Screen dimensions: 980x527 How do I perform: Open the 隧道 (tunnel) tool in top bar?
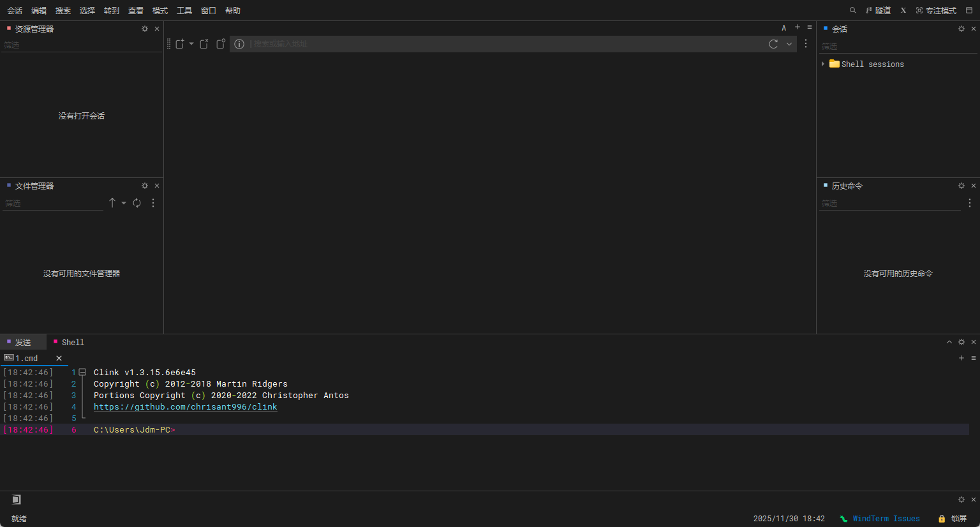[x=879, y=11]
